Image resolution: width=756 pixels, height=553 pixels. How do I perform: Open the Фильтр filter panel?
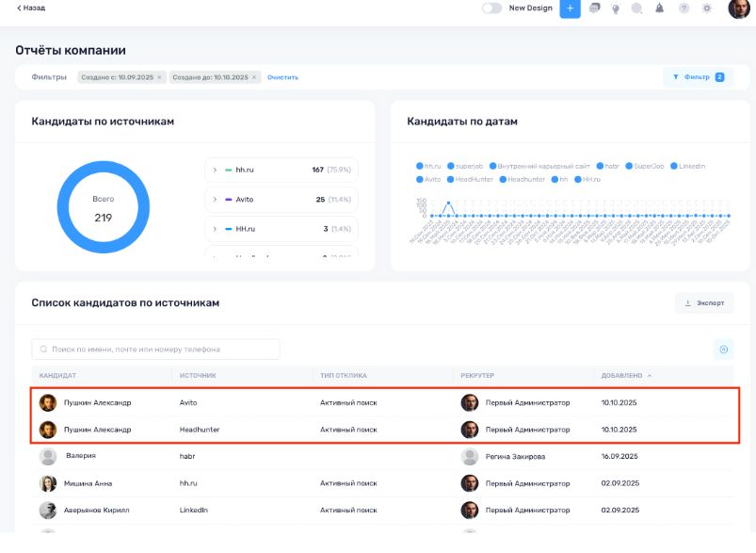(698, 77)
